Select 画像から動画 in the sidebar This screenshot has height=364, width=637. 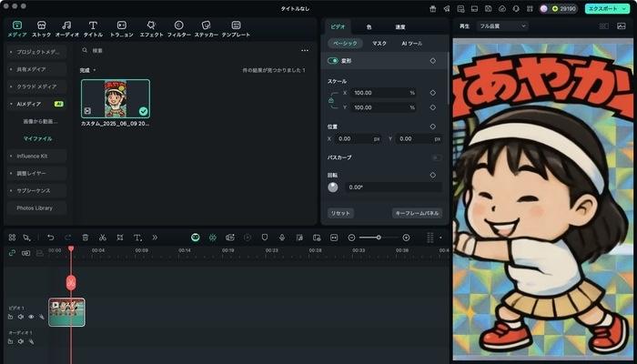pyautogui.click(x=40, y=121)
